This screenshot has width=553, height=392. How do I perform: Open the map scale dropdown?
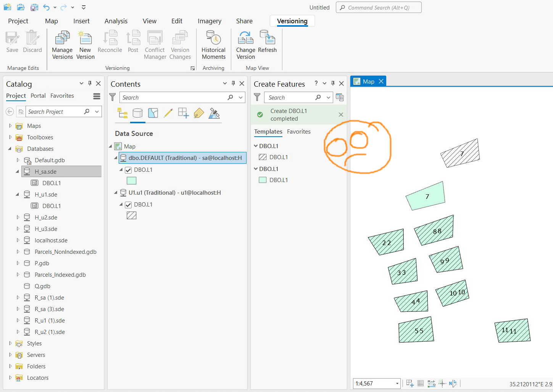(397, 383)
